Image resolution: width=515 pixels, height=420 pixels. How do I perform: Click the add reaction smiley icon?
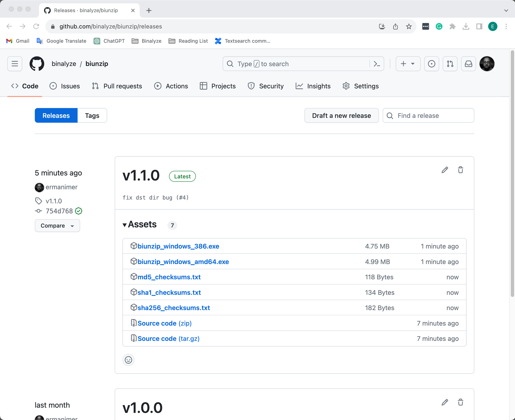[128, 360]
